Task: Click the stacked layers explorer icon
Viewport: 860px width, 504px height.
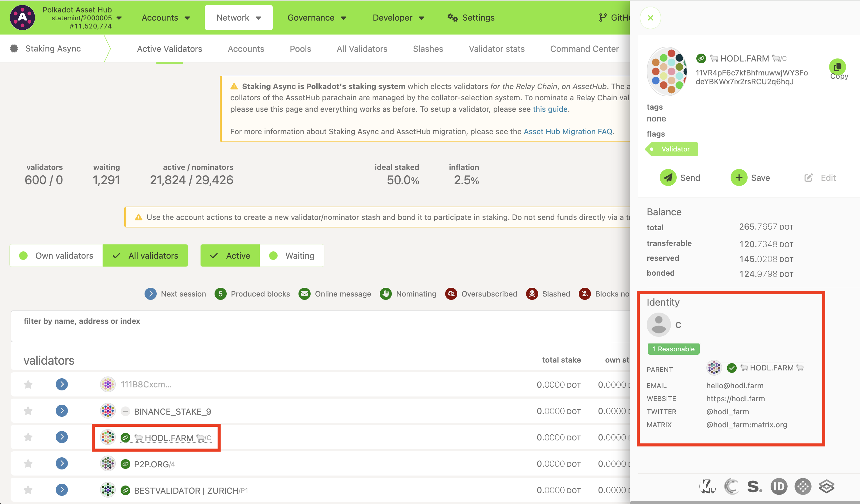Action: click(x=826, y=486)
